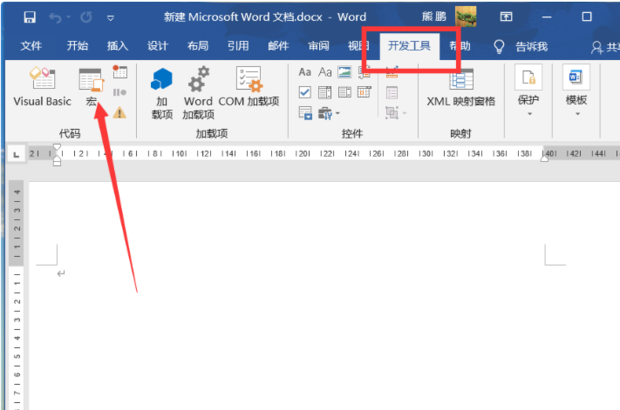Click the first line indent marker on ruler
Screen dimensions: 620x410
pyautogui.click(x=57, y=147)
